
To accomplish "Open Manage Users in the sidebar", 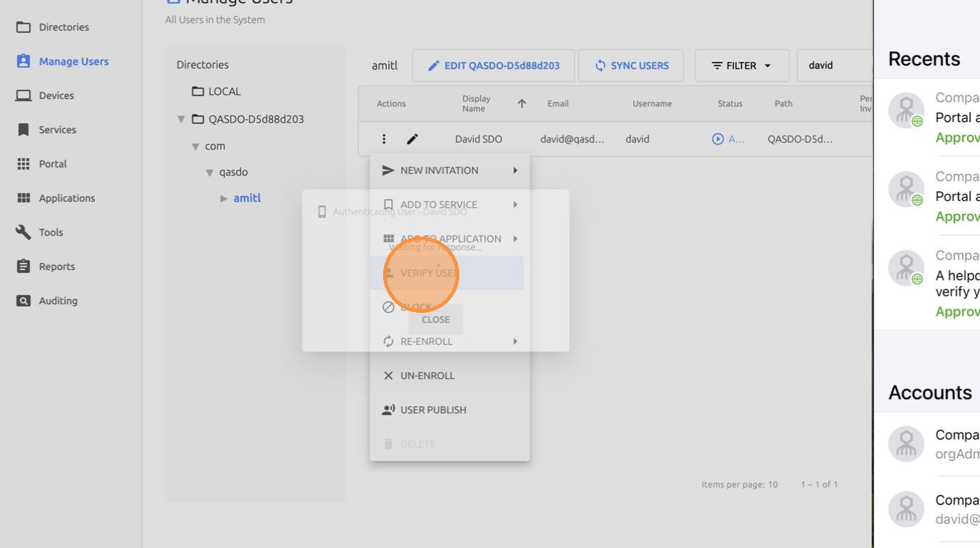I will 63,61.
